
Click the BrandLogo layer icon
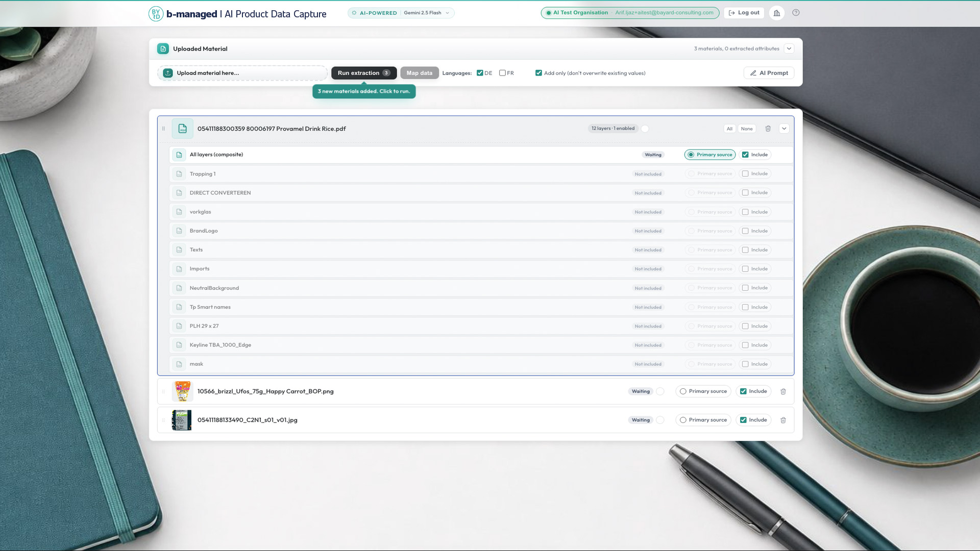179,231
